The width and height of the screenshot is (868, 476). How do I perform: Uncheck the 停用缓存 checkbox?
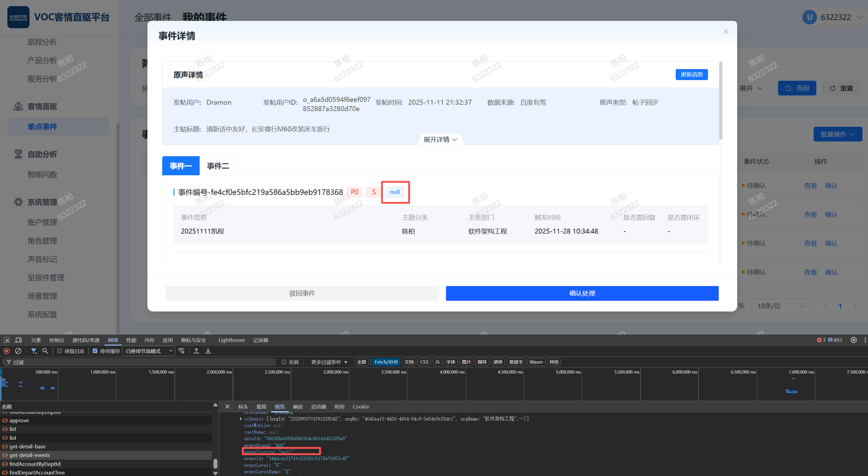pyautogui.click(x=95, y=351)
